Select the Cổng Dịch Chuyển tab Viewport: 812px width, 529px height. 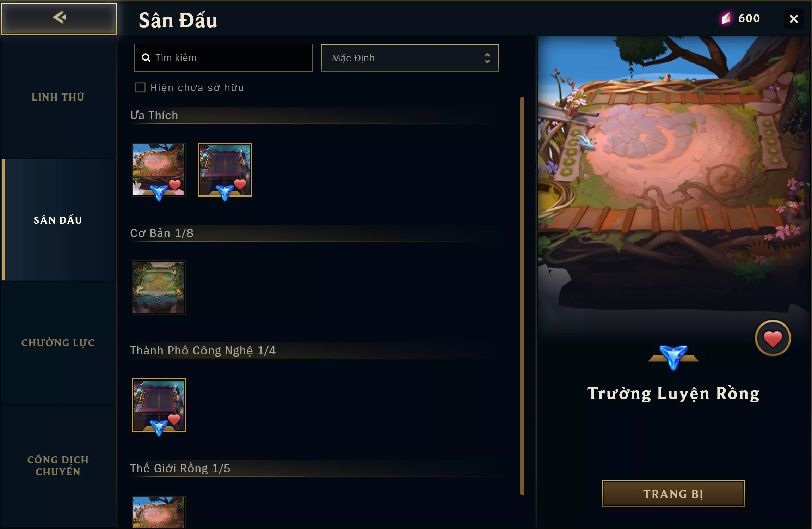(58, 466)
